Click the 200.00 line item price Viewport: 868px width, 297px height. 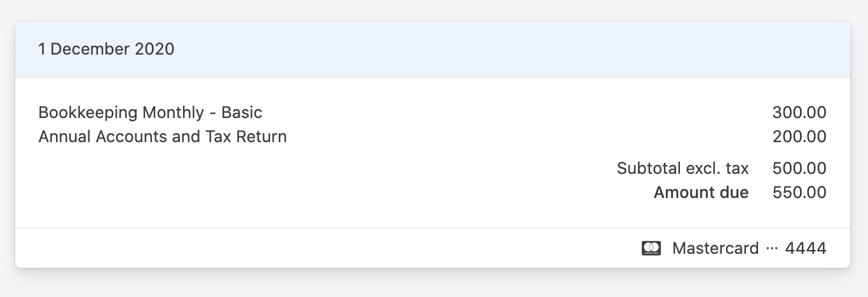(799, 136)
